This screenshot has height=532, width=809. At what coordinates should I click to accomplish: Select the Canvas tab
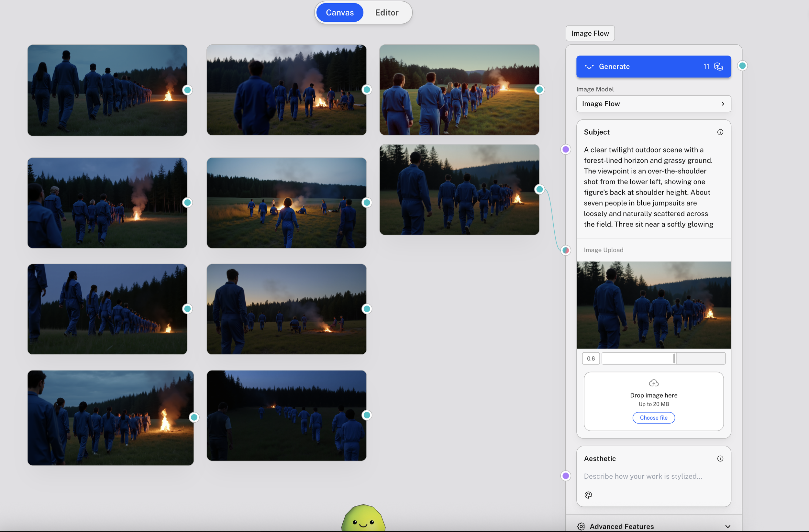coord(339,13)
